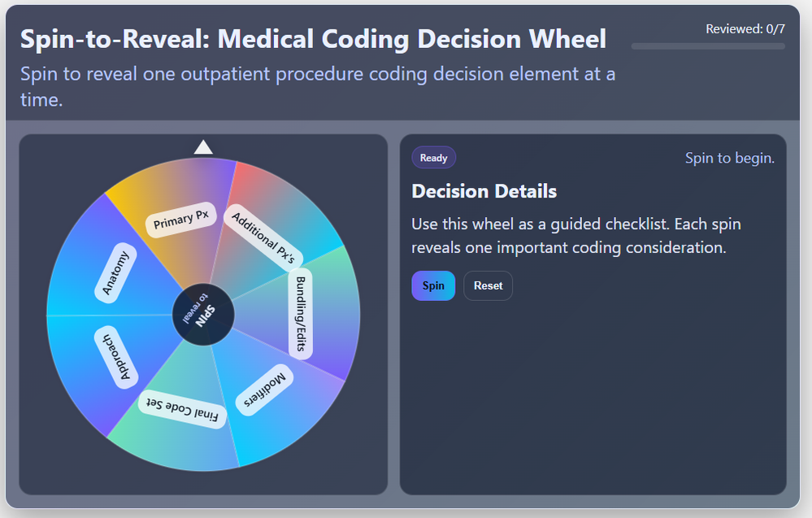Select the Approach wheel label
The image size is (812, 518).
[116, 358]
